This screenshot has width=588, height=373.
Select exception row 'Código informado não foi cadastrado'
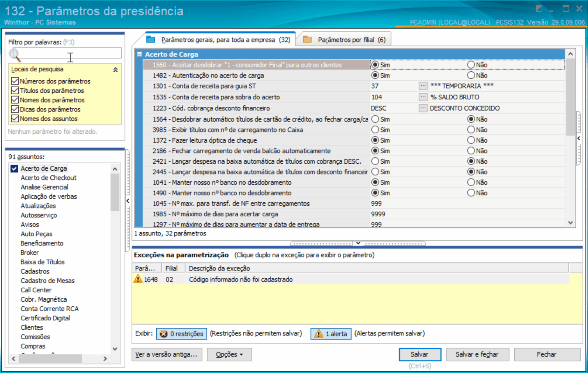tap(351, 279)
